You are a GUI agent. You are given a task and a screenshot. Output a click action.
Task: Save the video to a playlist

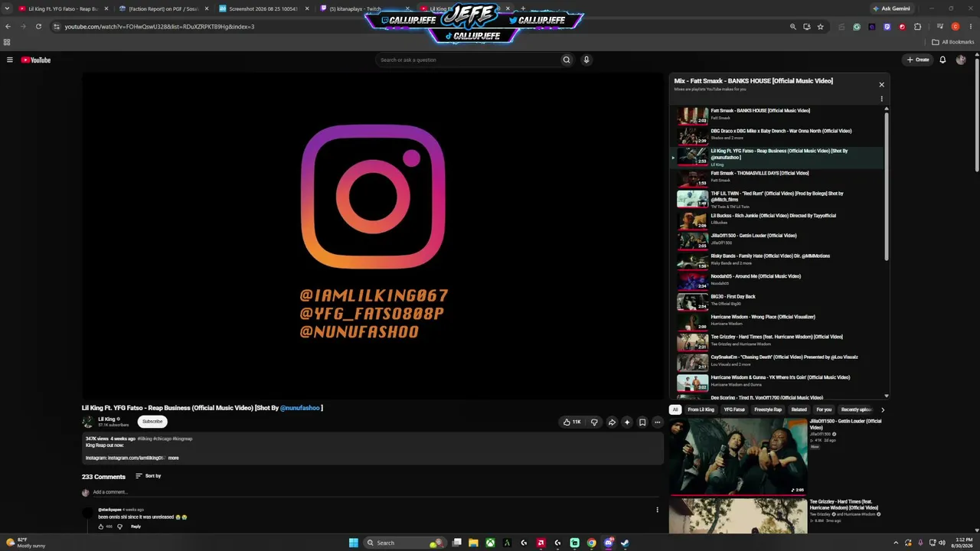point(642,422)
